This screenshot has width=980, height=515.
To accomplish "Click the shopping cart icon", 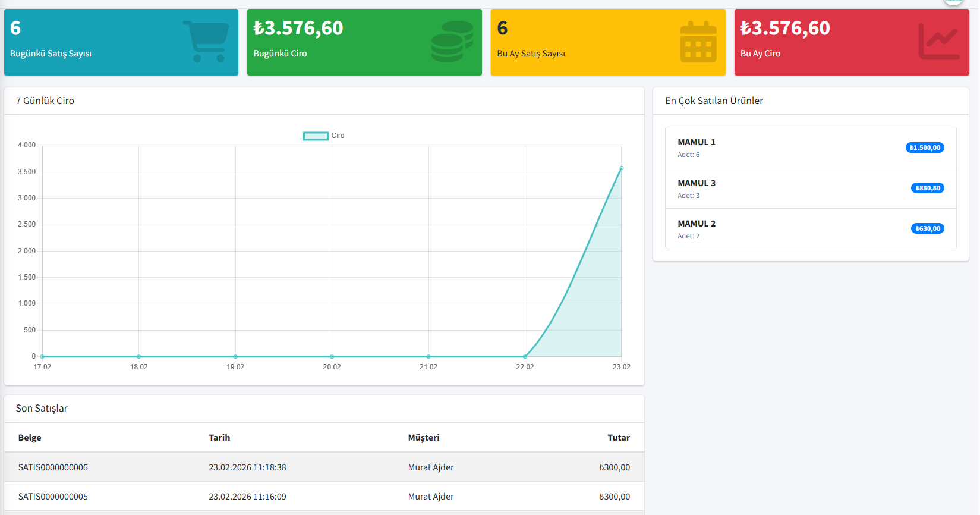I will pos(206,42).
